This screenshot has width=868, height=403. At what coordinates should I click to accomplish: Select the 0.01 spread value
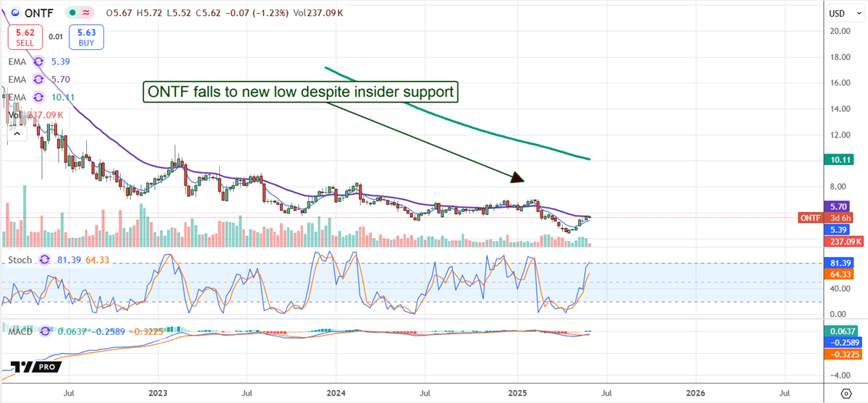pos(54,35)
